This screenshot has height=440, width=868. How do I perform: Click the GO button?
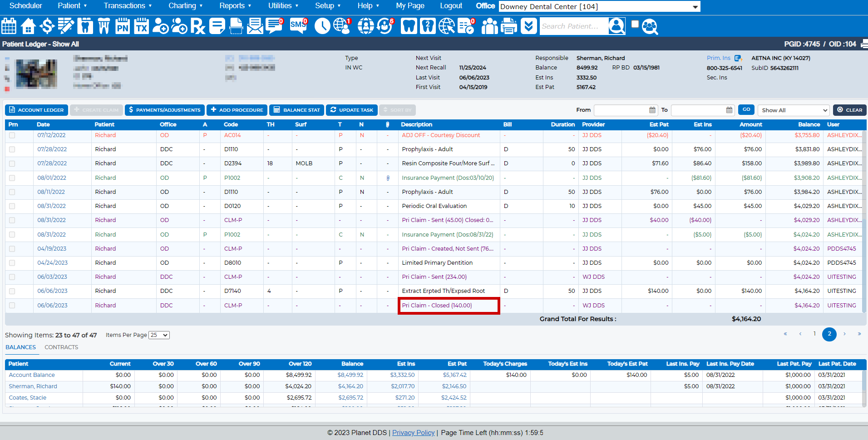click(x=746, y=109)
